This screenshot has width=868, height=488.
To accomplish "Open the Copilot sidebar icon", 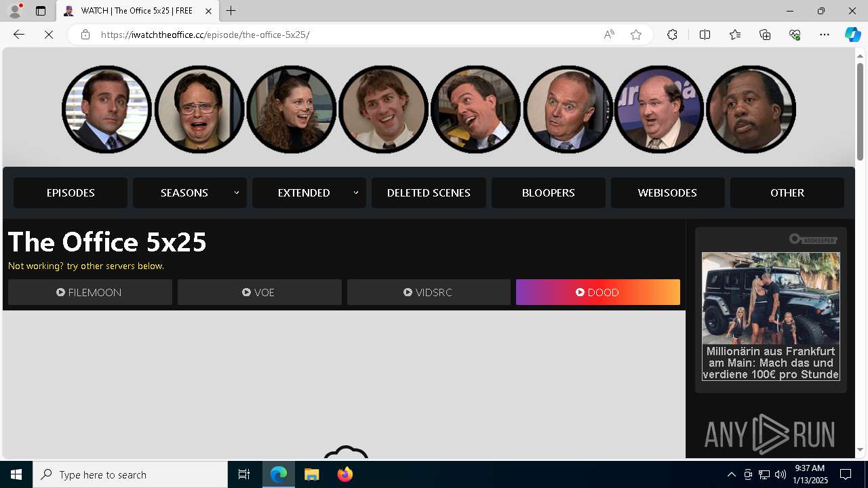I will pyautogui.click(x=852, y=35).
